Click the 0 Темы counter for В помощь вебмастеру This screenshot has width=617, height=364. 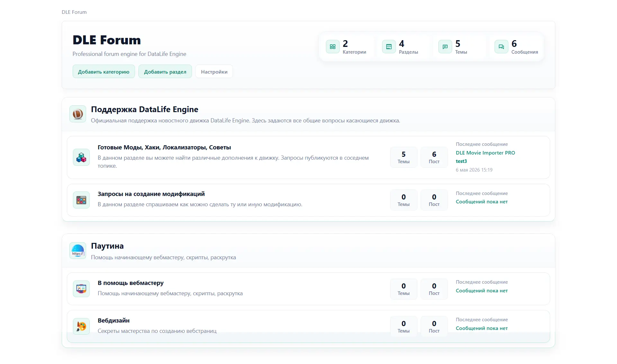404,289
